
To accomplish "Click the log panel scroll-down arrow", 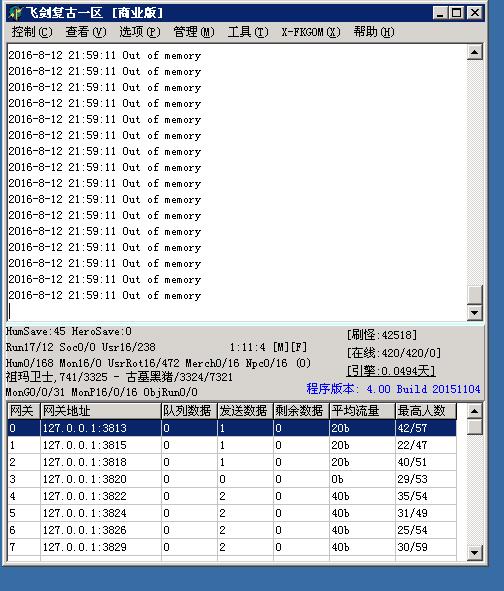I will click(475, 312).
